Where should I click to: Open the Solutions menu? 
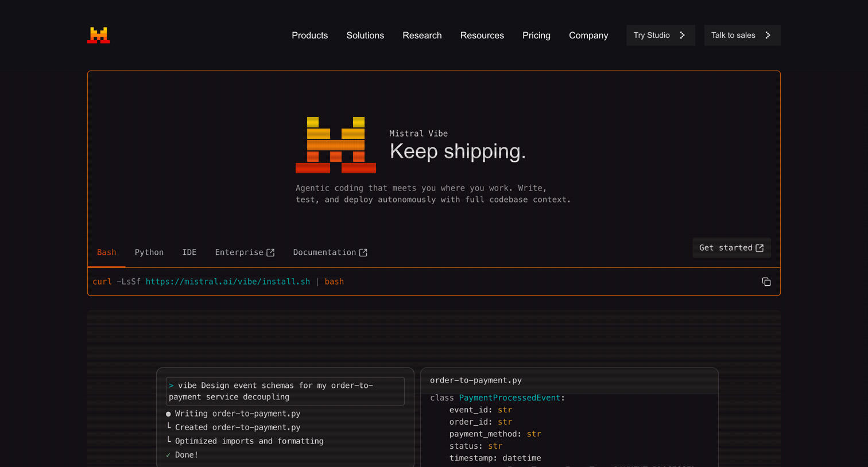(365, 36)
